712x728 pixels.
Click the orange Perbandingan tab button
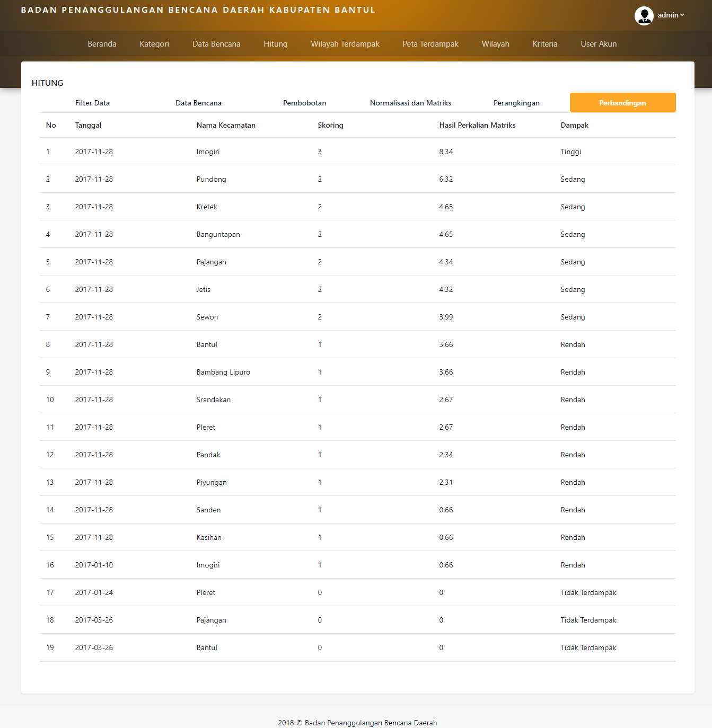[x=622, y=103]
